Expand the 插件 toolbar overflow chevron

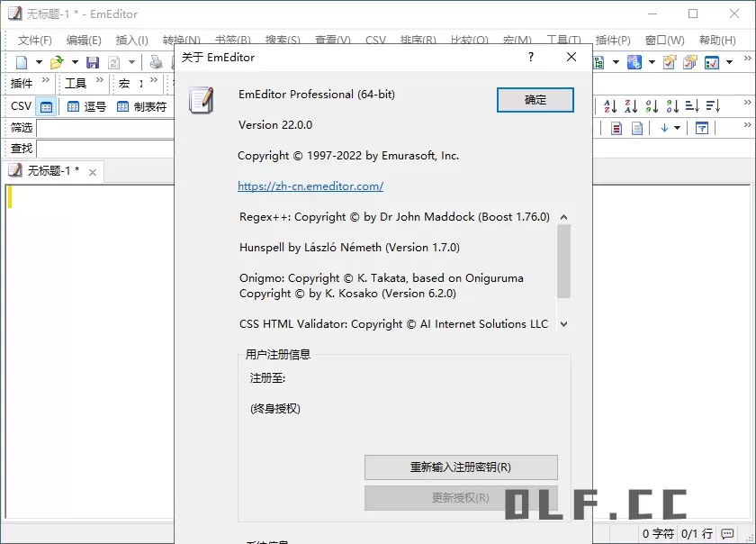[x=45, y=80]
